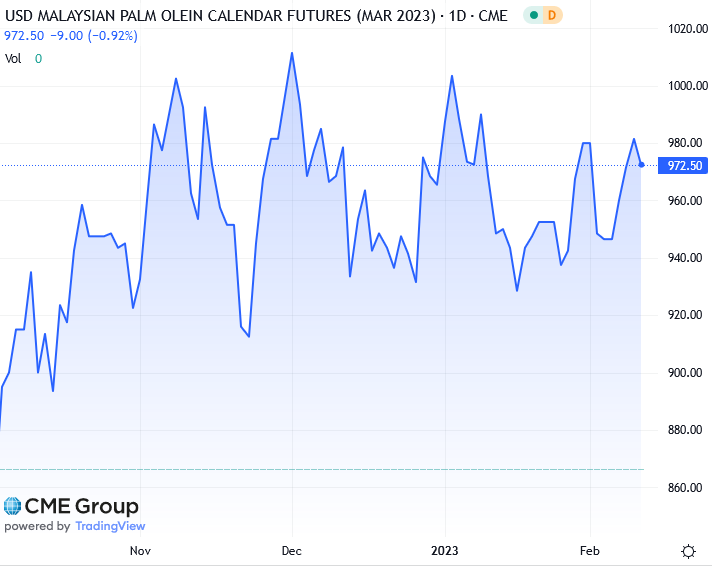This screenshot has width=712, height=567.
Task: Select the 2023 label on time axis
Action: 445,551
